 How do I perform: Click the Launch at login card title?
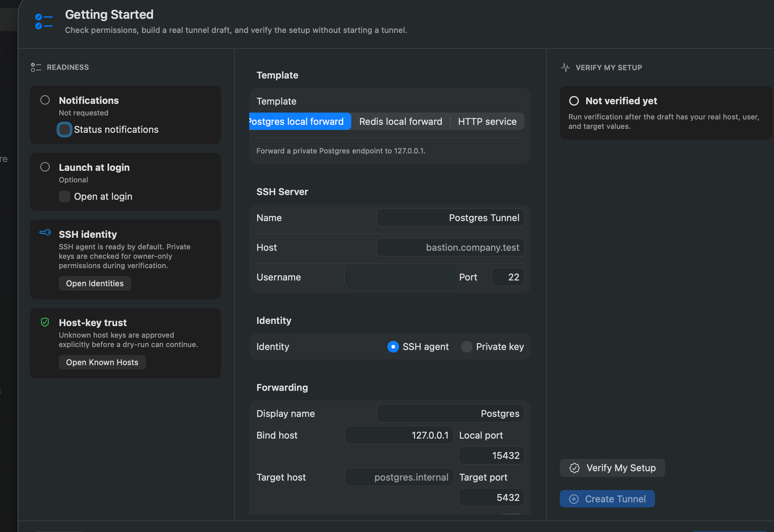tap(94, 167)
